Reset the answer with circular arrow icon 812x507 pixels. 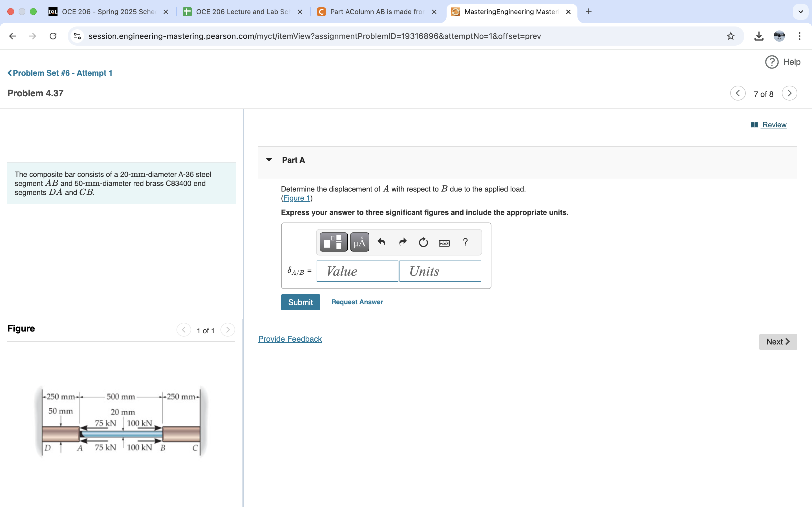pyautogui.click(x=423, y=242)
